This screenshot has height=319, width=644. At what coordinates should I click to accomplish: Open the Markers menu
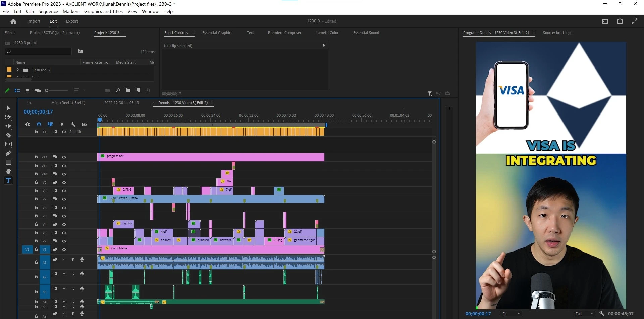click(71, 11)
